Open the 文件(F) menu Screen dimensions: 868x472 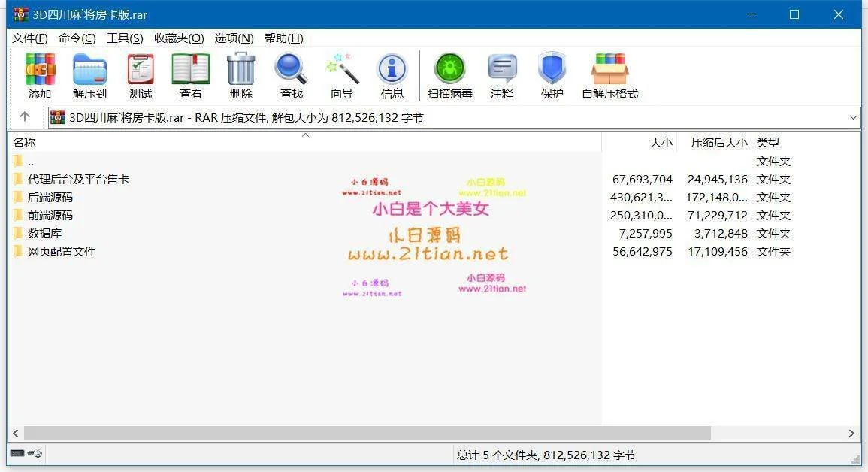[x=30, y=38]
